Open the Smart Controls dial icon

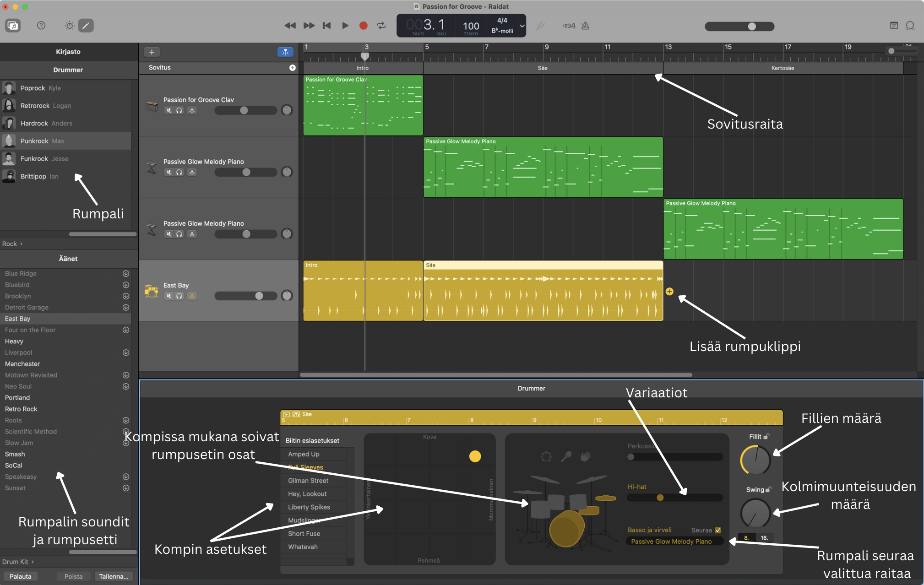pyautogui.click(x=70, y=26)
